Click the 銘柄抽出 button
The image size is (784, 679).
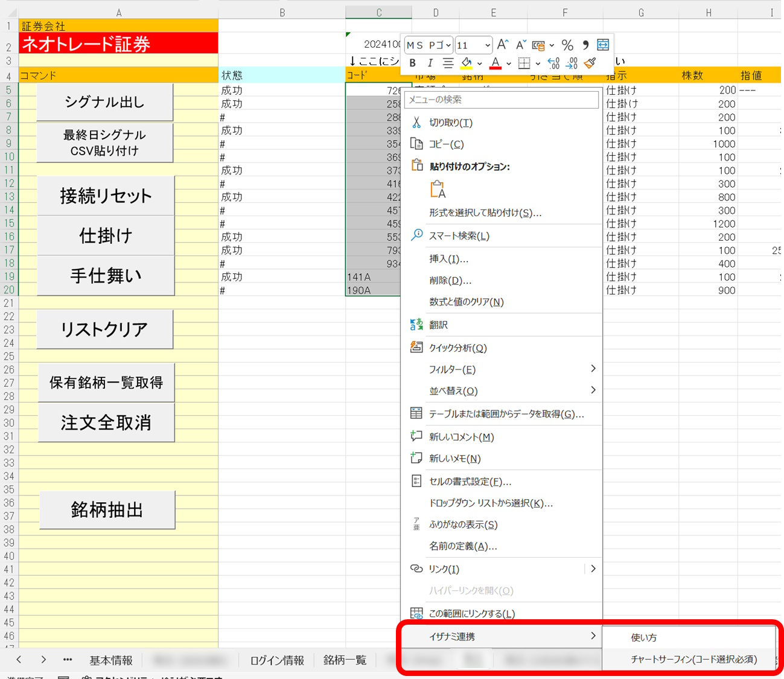(107, 510)
